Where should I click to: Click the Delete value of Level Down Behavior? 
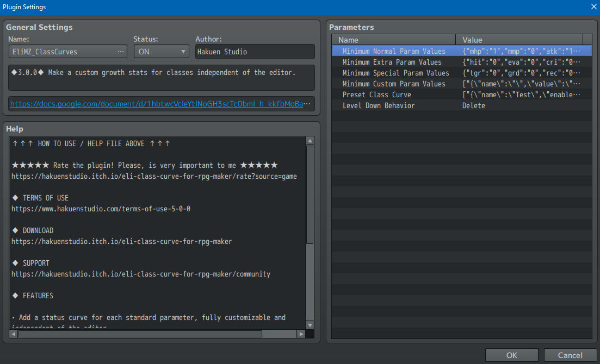point(473,105)
